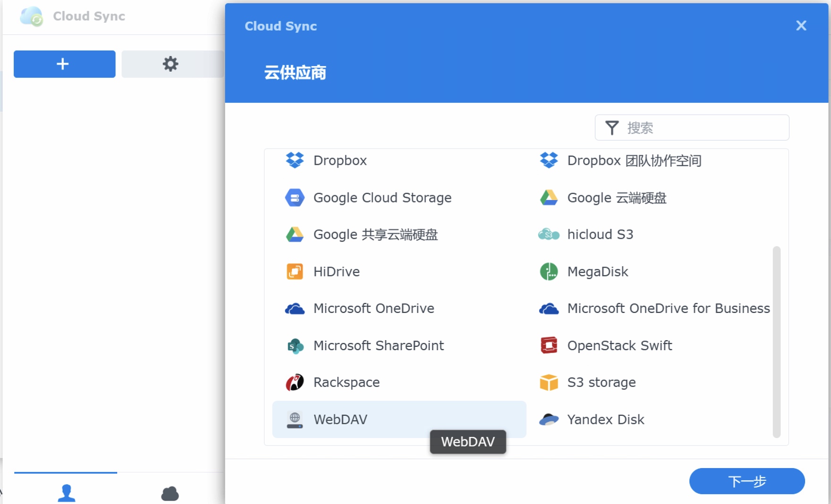This screenshot has height=504, width=831.
Task: Click the hicloud S3 cloud icon
Action: 549,235
